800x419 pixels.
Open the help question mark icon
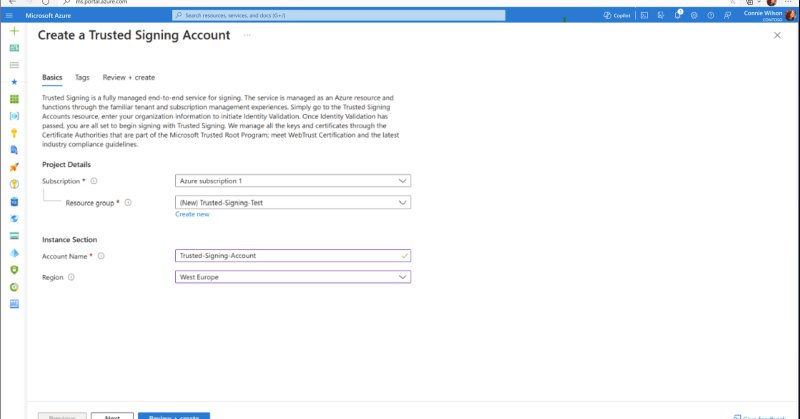(x=711, y=15)
